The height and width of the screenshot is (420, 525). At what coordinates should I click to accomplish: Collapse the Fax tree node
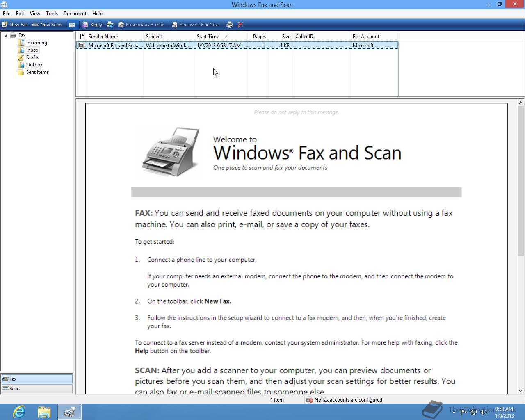click(x=6, y=36)
